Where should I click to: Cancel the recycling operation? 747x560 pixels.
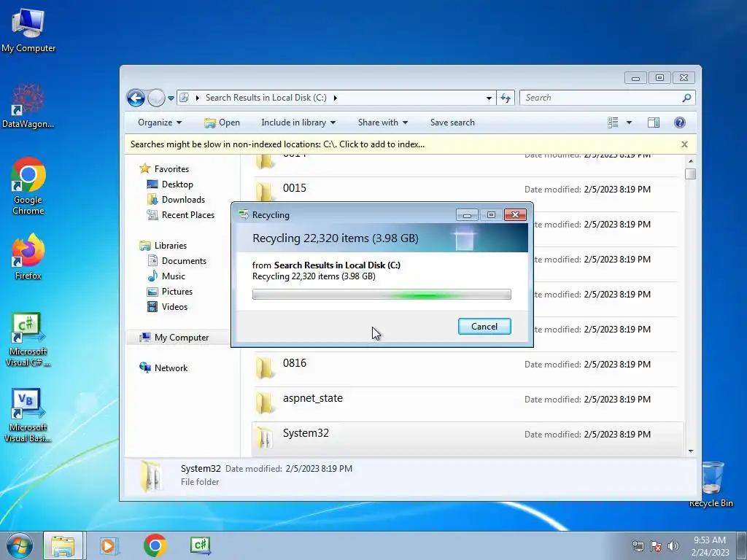pos(484,326)
